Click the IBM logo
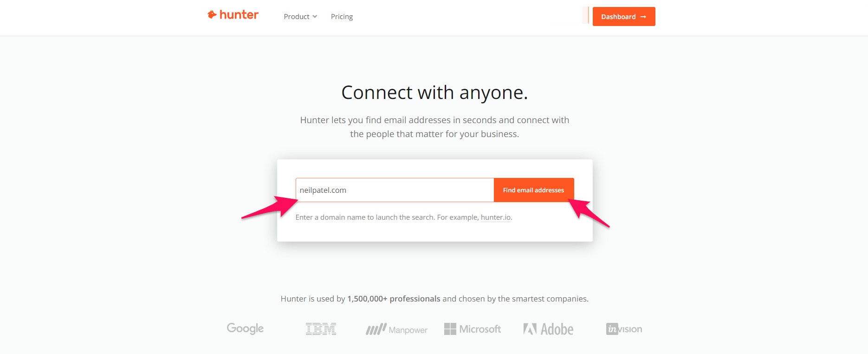 point(321,328)
